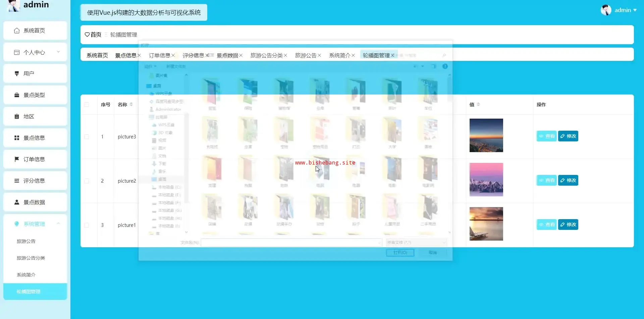Viewport: 644px width, 319px height.
Task: Switch to the 景点数据 tab
Action: (x=227, y=55)
